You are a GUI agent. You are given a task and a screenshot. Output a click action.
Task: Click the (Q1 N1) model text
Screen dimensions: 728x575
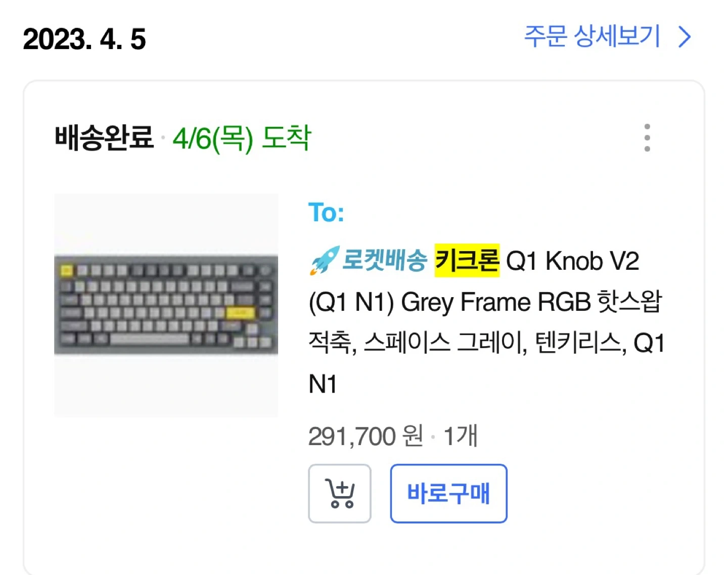coord(351,302)
